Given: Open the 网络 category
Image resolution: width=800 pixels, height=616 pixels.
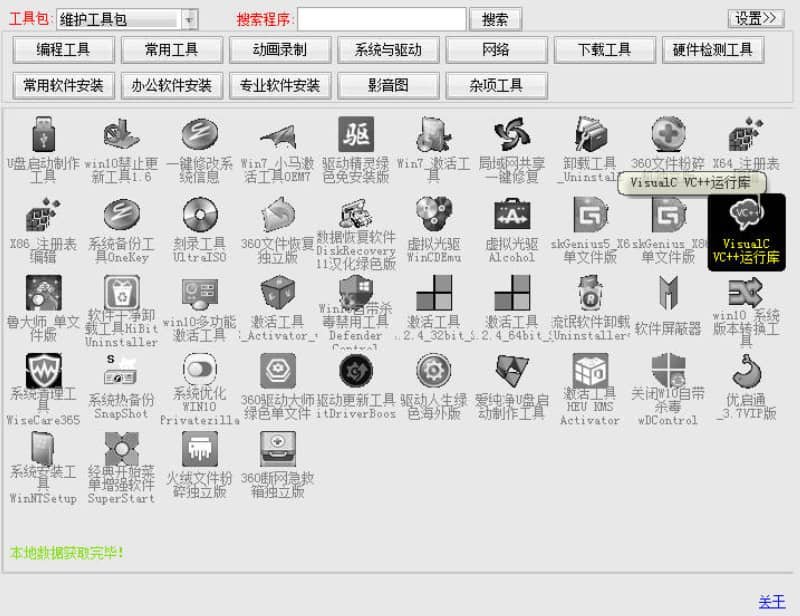Looking at the screenshot, I should pos(496,50).
